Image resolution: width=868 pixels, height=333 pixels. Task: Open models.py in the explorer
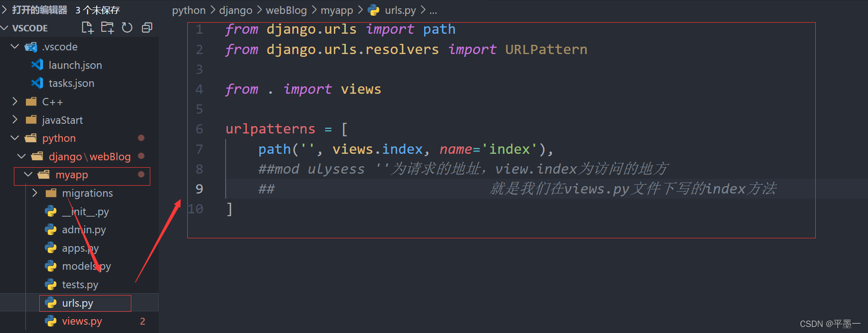coord(86,266)
